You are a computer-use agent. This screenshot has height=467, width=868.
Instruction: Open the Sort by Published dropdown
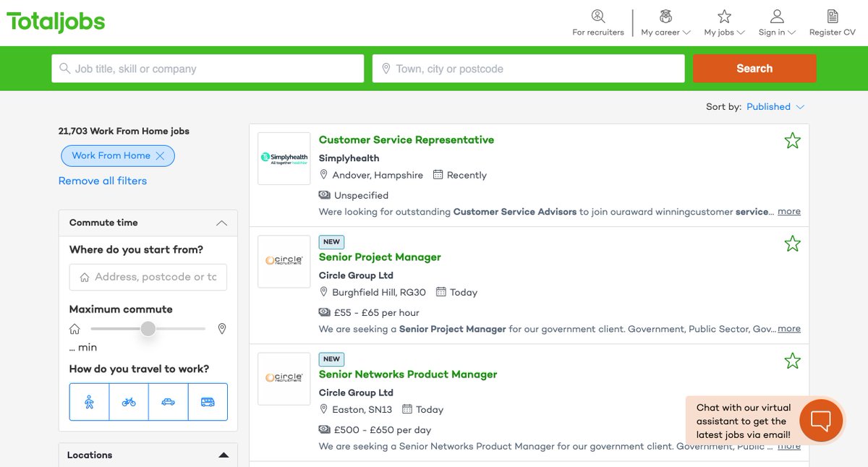(775, 106)
